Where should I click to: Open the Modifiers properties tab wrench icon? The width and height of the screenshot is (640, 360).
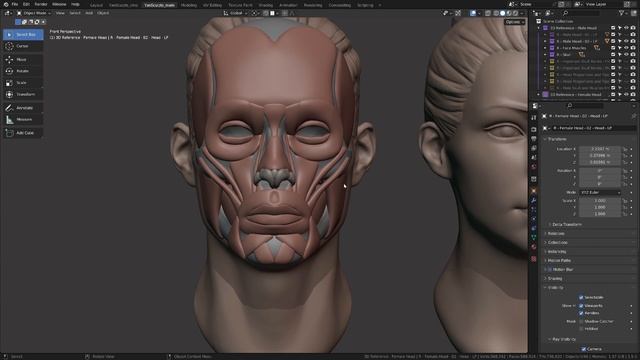pyautogui.click(x=533, y=200)
